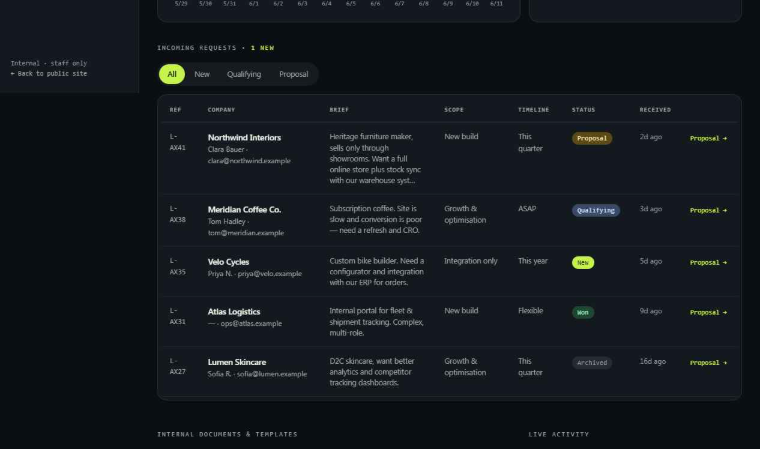Click the Won status badge for Atlas Logistics
This screenshot has height=449, width=760.
click(583, 312)
